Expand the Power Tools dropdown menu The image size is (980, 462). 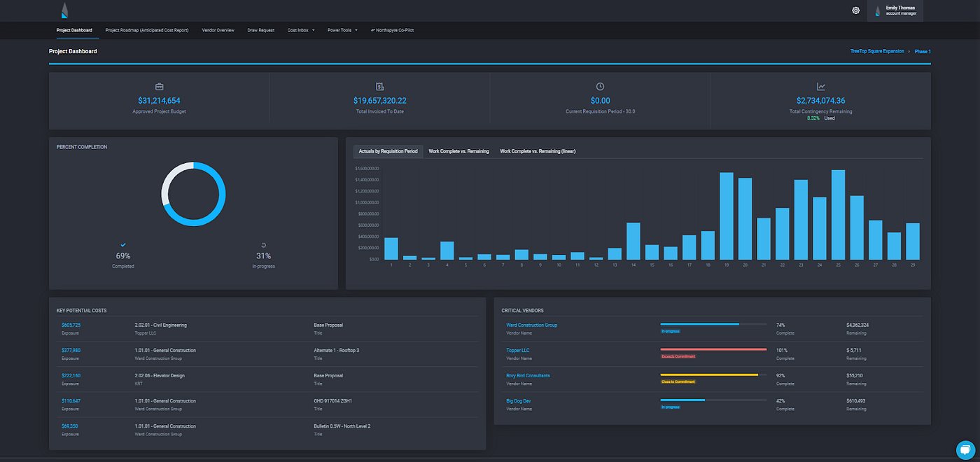tap(342, 31)
